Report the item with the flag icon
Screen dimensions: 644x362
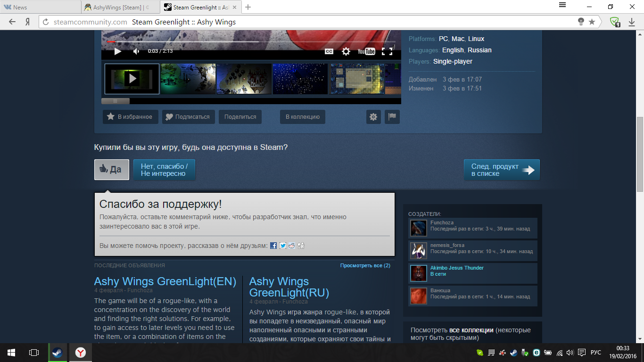tap(392, 117)
